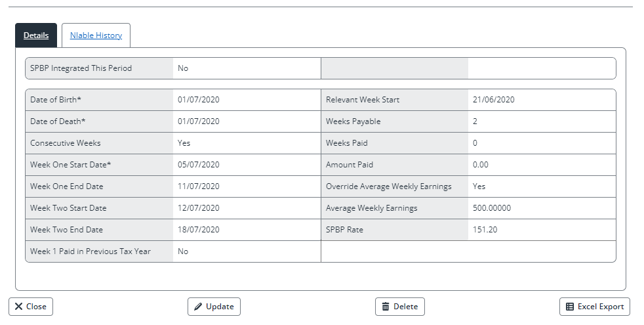Click the Date of Death value
This screenshot has width=644, height=325.
pos(199,121)
